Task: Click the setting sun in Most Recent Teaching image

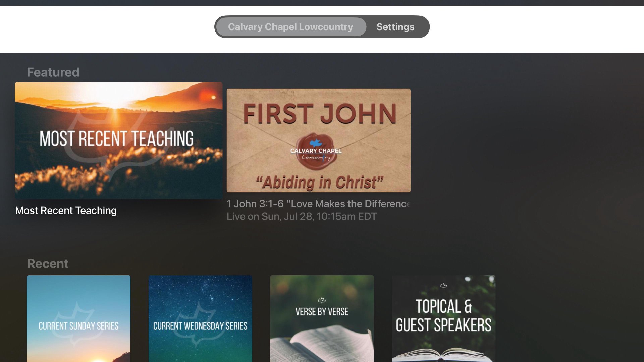Action: (x=116, y=101)
